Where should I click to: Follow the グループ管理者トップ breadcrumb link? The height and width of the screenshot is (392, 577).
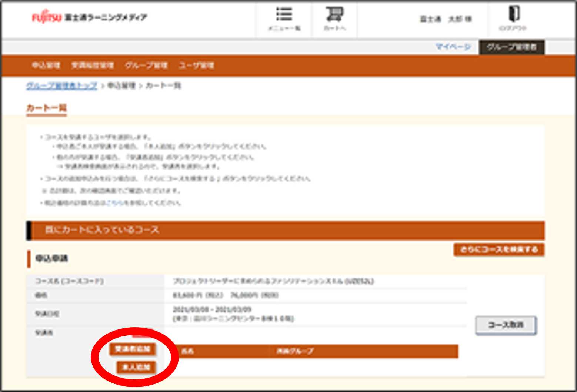(x=61, y=86)
